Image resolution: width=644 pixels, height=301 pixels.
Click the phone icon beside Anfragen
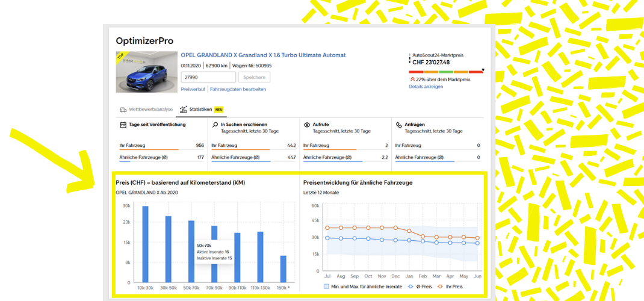pos(398,125)
